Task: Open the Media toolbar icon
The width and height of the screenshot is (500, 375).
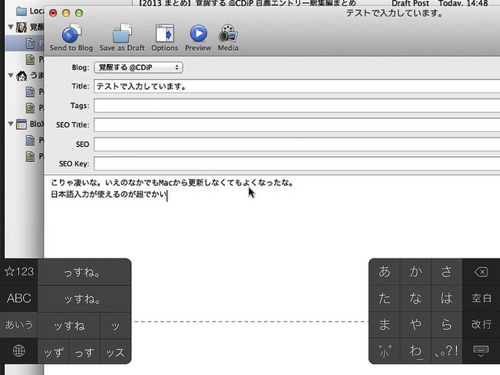Action: 228,33
